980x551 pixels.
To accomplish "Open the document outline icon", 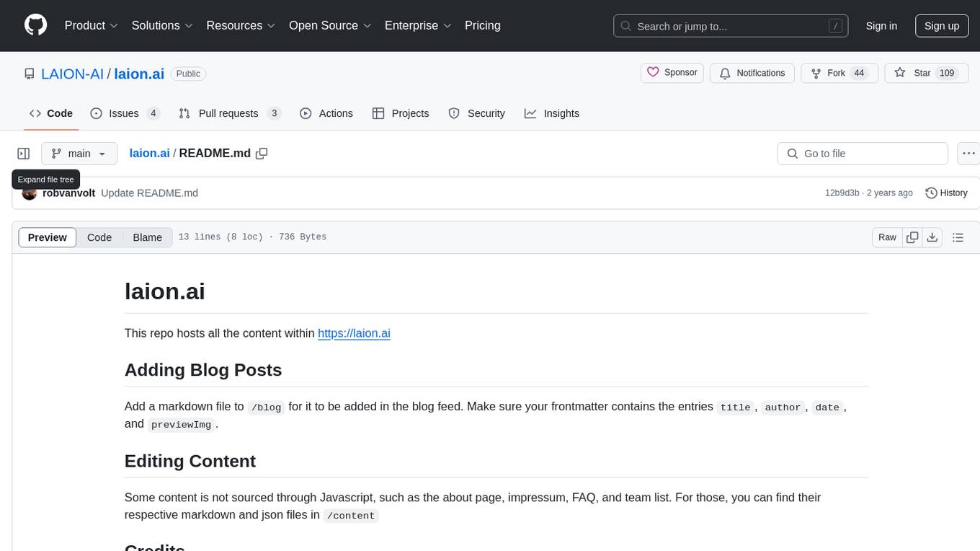I will tap(958, 237).
